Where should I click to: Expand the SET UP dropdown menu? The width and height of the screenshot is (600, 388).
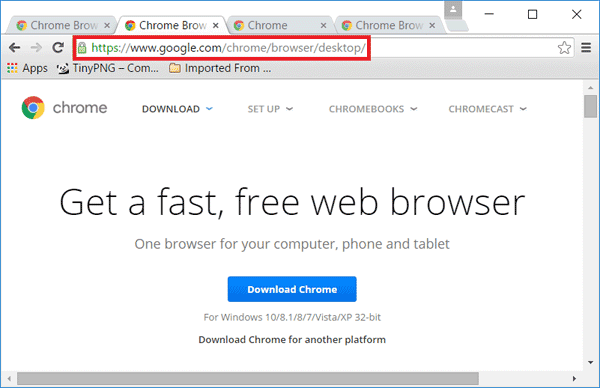tap(270, 109)
